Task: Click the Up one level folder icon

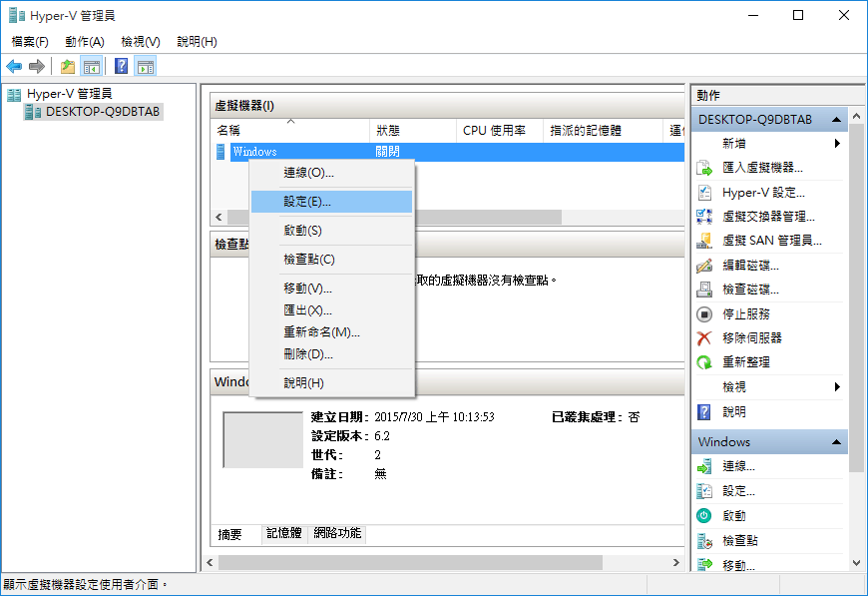Action: coord(68,67)
